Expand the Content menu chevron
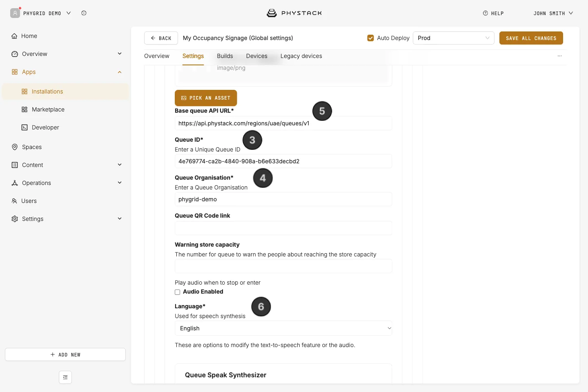Image resolution: width=588 pixels, height=392 pixels. 120,165
